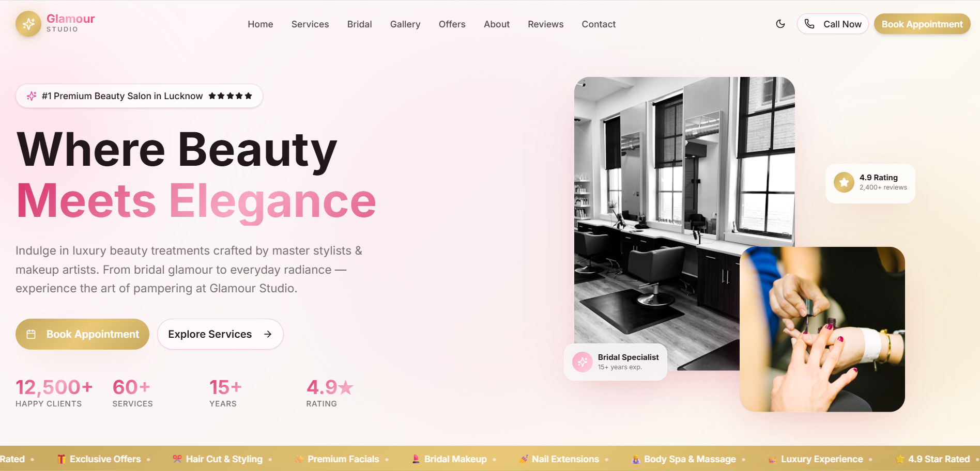Click the lipstick icon beside Bridal Makeup
Screen dimensions: 980x471
(x=416, y=459)
